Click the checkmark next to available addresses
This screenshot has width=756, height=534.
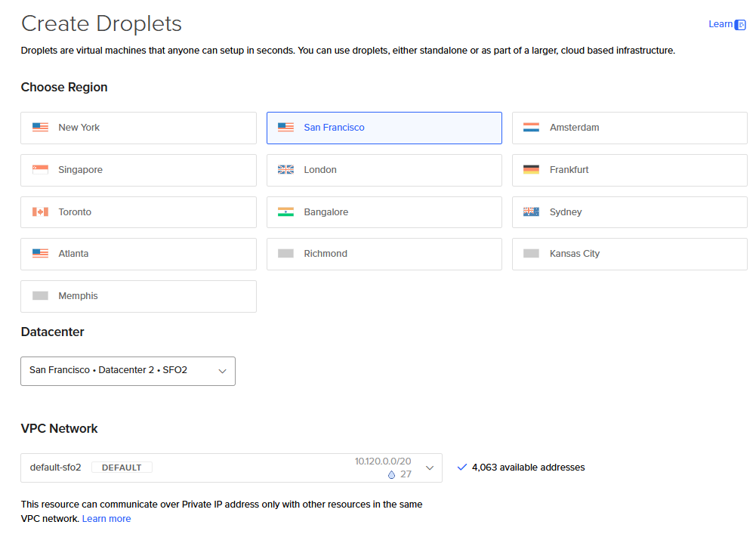tap(462, 467)
